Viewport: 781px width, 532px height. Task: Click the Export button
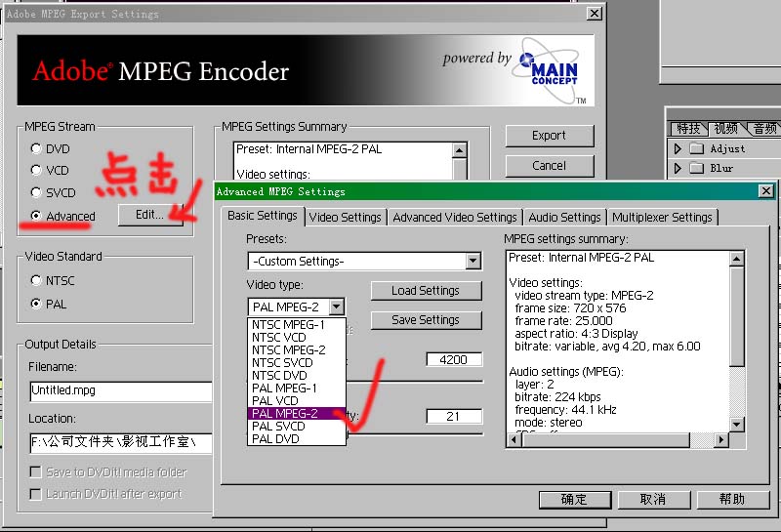point(550,136)
